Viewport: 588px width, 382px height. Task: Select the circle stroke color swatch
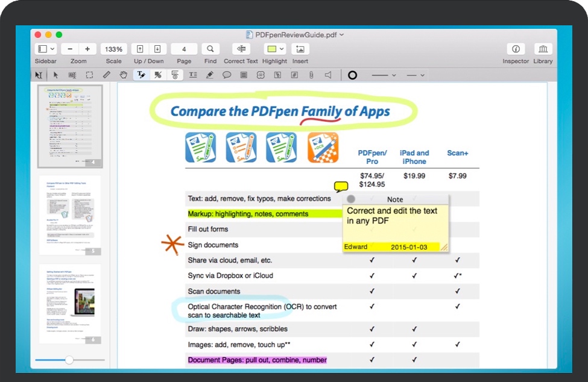click(352, 75)
